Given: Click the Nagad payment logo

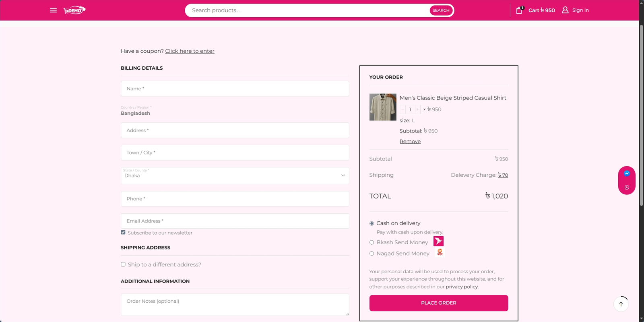Looking at the screenshot, I should point(440,252).
